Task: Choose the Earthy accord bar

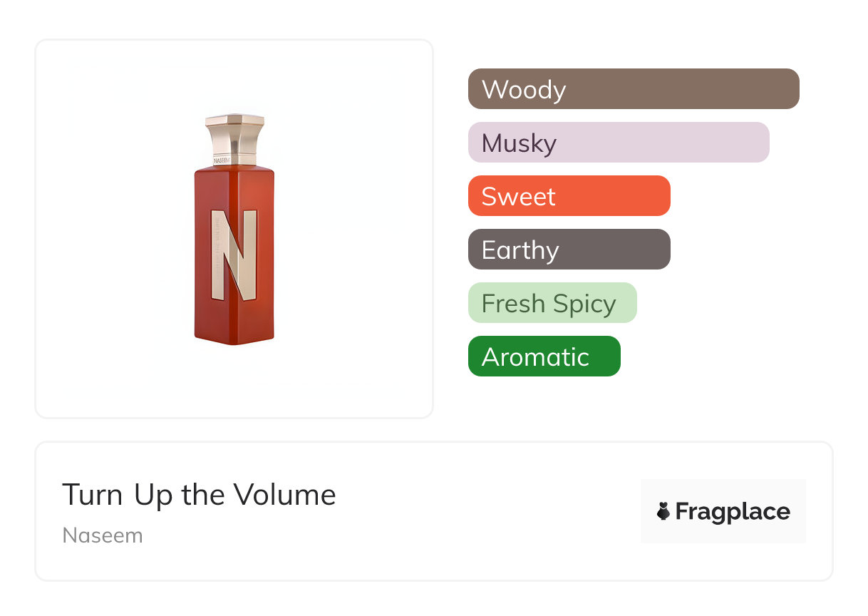Action: [569, 250]
